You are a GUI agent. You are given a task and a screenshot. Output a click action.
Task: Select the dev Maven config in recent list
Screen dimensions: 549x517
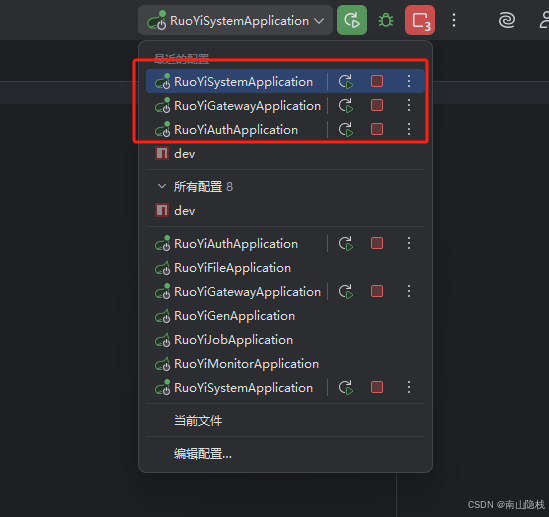(x=285, y=154)
